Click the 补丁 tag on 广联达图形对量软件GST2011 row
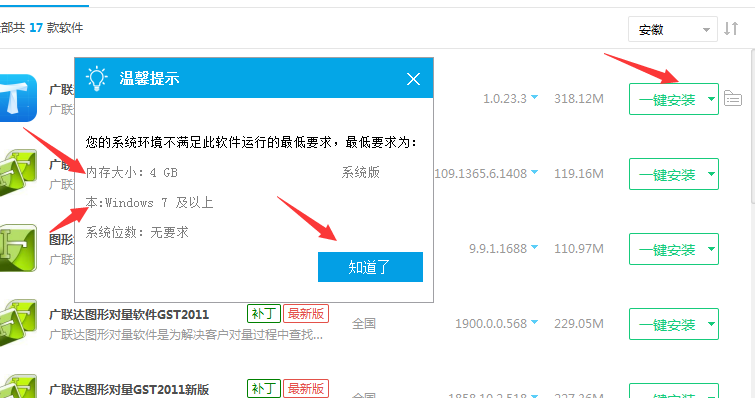755x398 pixels. pos(264,314)
